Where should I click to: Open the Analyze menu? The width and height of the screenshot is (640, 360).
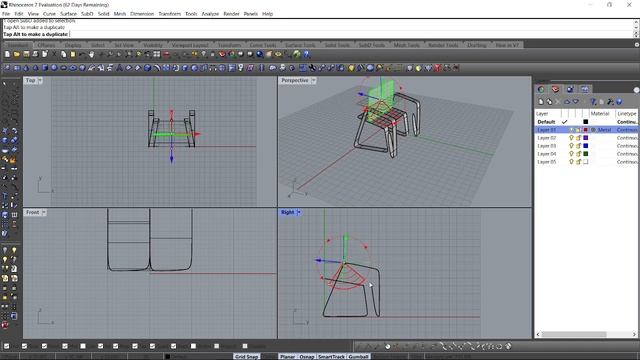[x=210, y=14]
